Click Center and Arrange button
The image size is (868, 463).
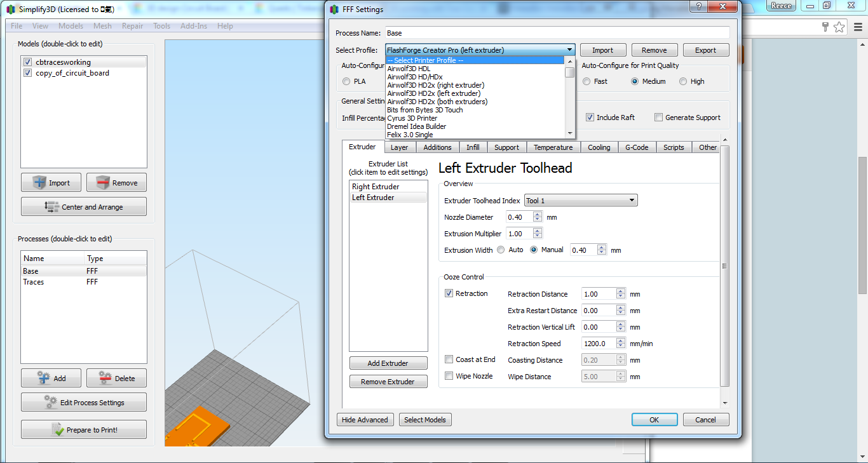pos(84,206)
